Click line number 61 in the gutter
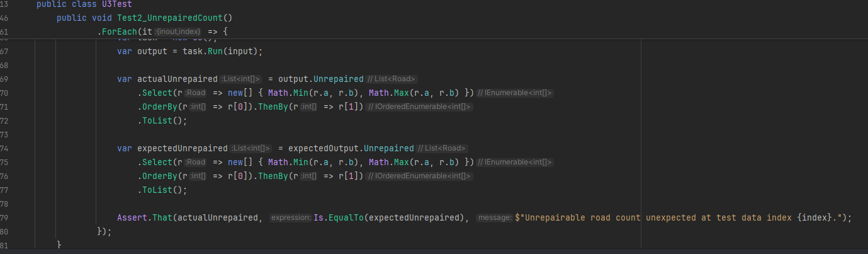Screen dimensions: 868x254 pos(4,31)
